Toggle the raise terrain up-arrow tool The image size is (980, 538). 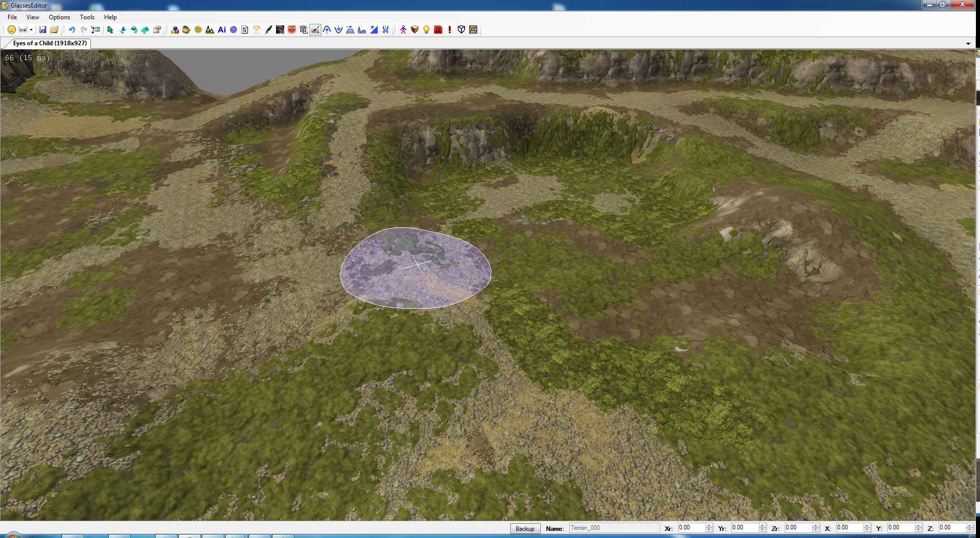coord(327,30)
